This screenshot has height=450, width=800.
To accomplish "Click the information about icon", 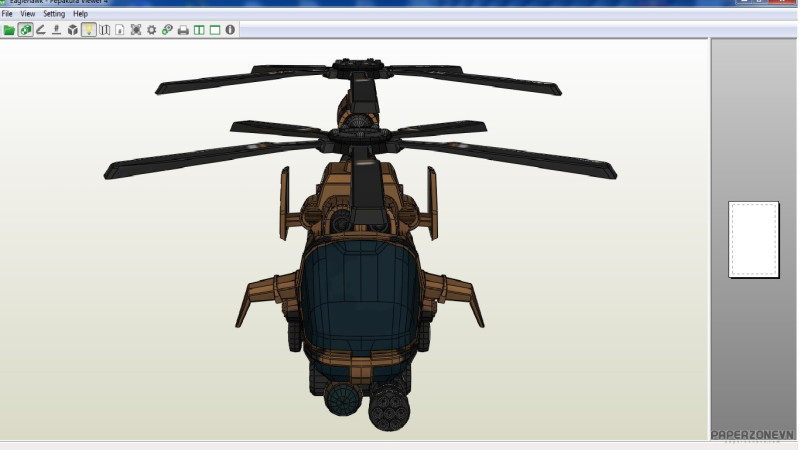I will point(230,30).
